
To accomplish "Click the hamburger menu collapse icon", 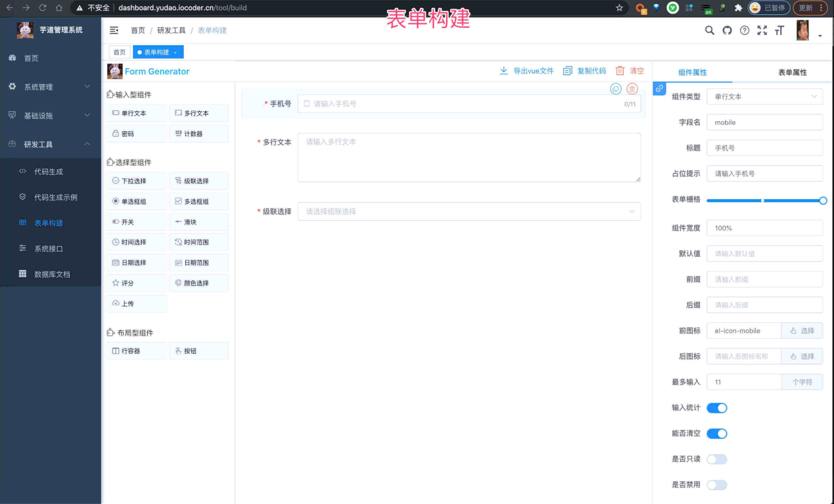I will click(114, 31).
